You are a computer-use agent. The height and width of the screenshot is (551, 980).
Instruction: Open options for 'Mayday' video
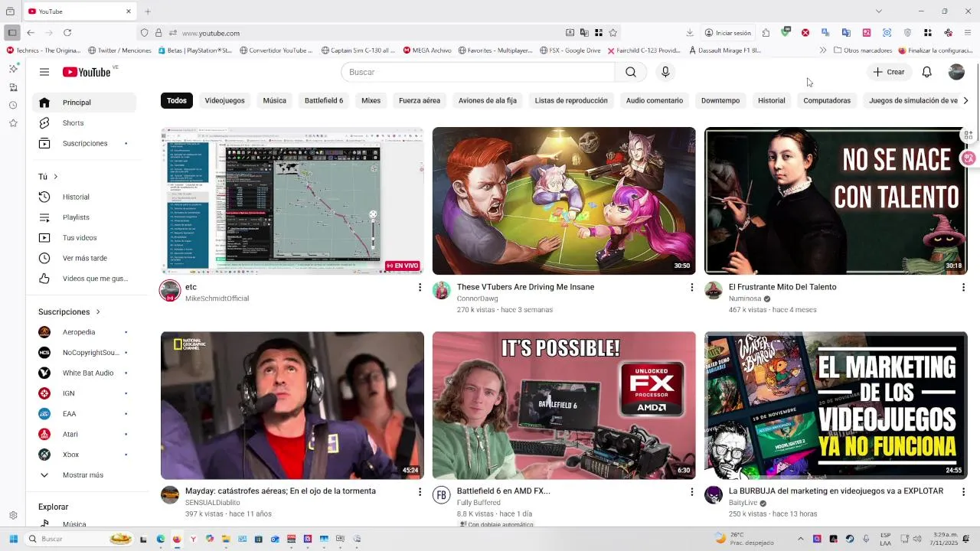pos(420,491)
